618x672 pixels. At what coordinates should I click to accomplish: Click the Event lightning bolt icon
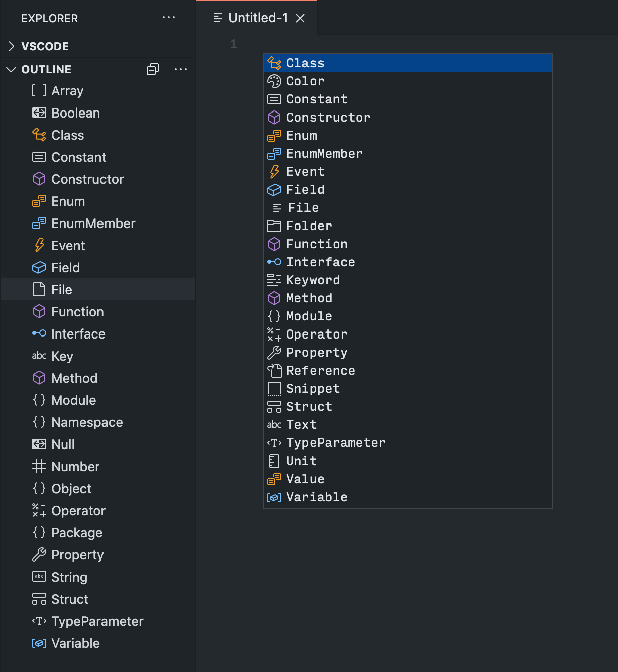tap(39, 245)
